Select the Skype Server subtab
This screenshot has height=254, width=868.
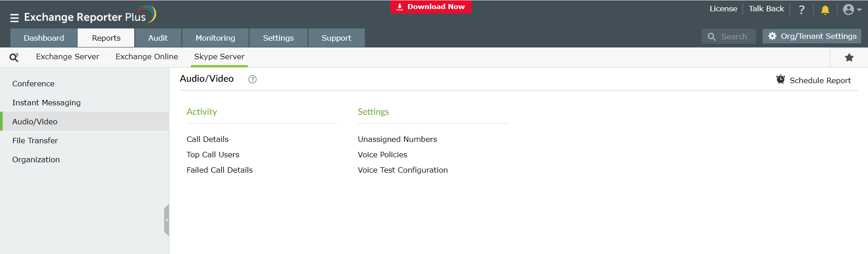(219, 56)
